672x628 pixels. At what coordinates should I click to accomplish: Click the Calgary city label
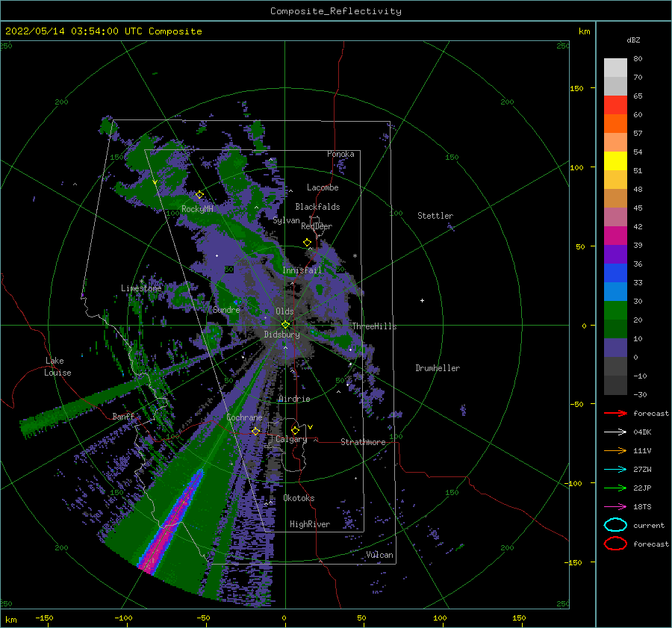pyautogui.click(x=291, y=439)
